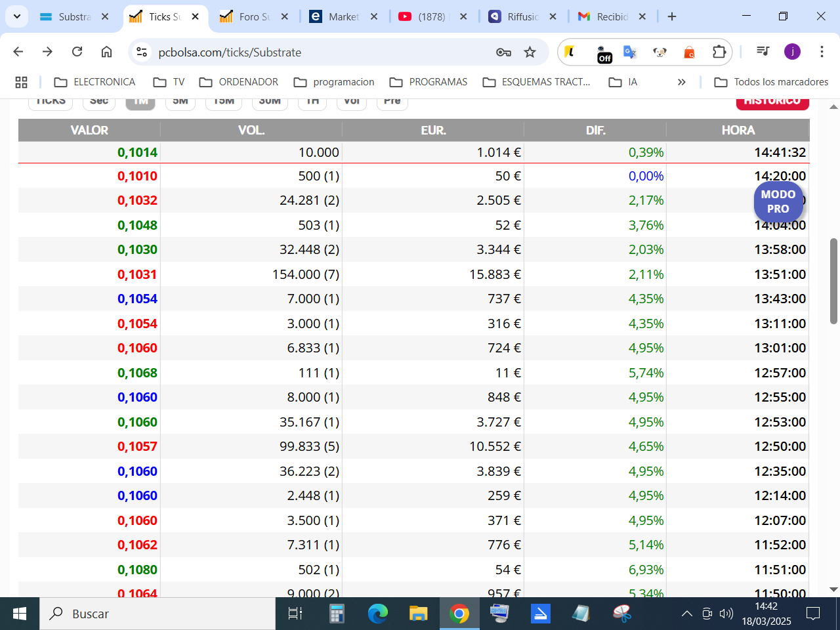
Task: Expand hidden bookmarks with the chevron
Action: (681, 82)
